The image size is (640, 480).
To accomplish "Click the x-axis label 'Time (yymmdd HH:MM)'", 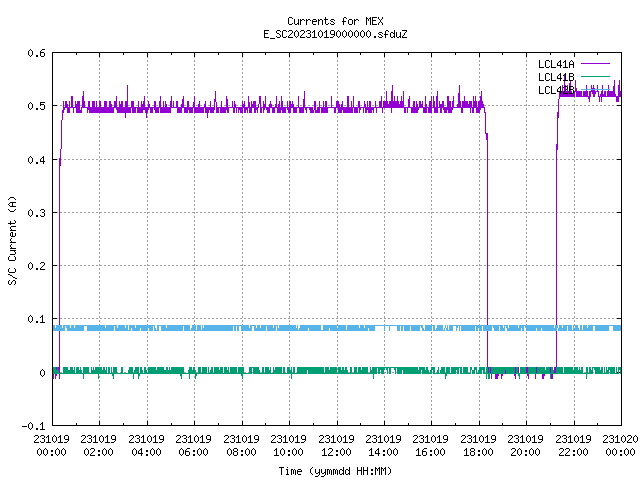I will click(335, 471).
